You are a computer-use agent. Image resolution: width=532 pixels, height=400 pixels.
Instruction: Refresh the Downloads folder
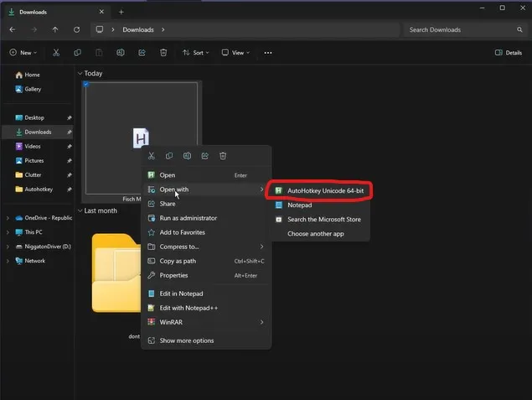tap(77, 30)
